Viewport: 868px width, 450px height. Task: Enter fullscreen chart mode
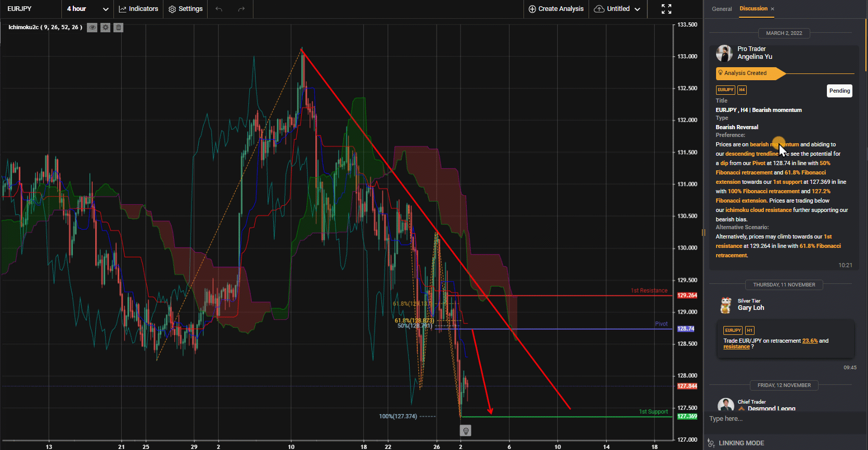(666, 9)
